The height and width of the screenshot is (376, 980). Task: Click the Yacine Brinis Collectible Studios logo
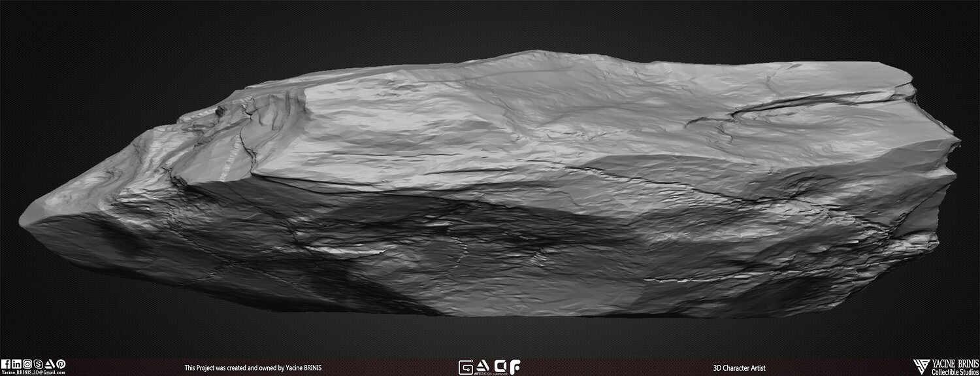(946, 367)
